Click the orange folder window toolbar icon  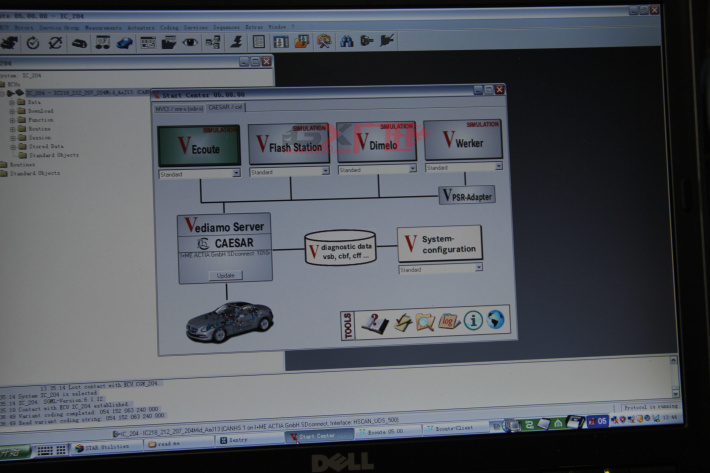click(x=302, y=42)
